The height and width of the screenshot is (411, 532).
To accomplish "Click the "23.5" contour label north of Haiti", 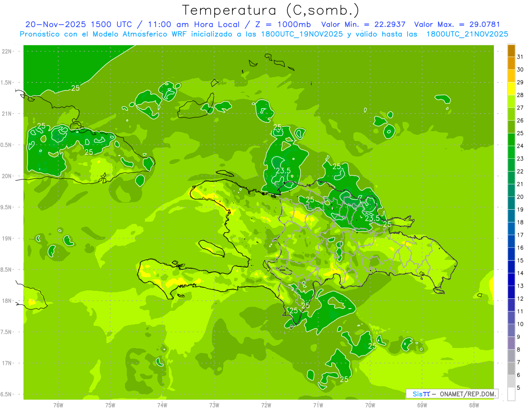I will tap(283, 170).
